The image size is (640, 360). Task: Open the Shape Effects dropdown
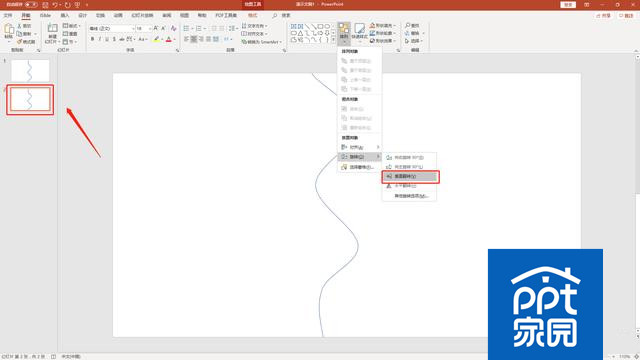[x=383, y=41]
